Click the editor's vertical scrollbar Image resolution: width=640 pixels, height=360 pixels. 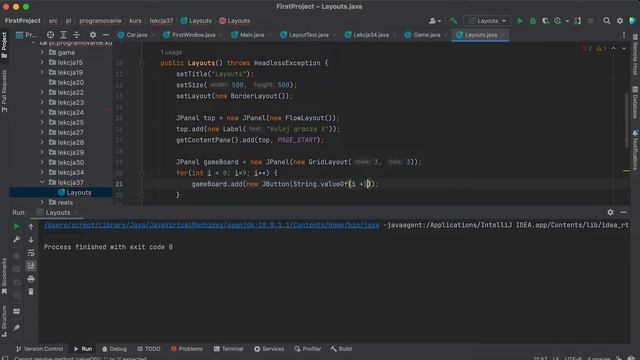627,120
